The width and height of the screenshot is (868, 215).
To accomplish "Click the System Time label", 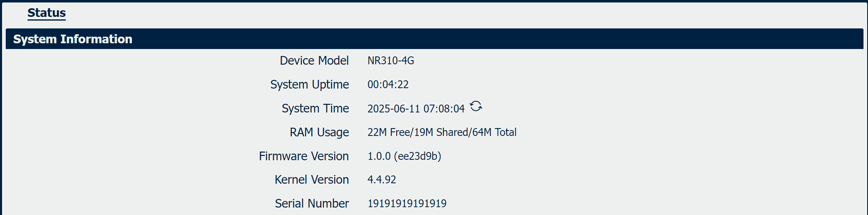I will click(315, 108).
